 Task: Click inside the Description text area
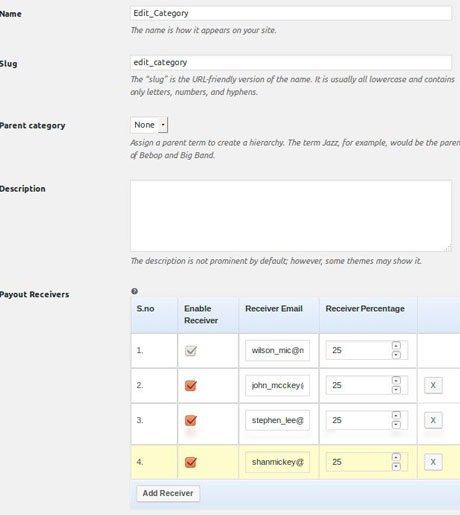291,216
